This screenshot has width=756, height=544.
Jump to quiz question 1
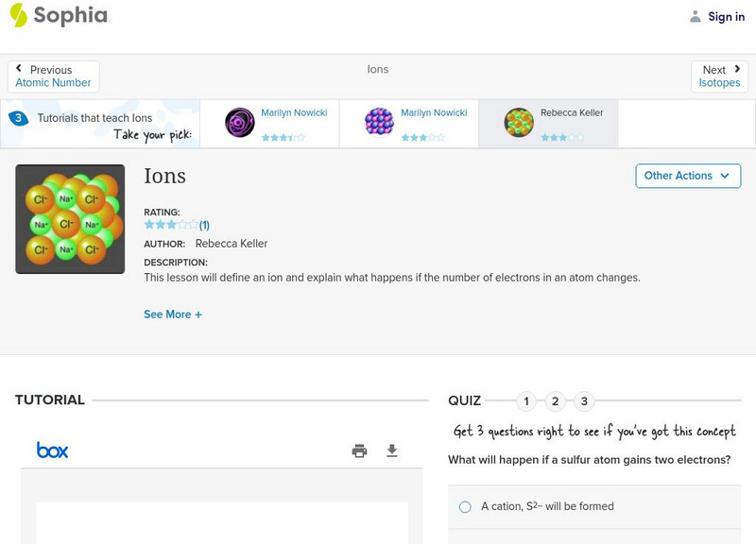pos(526,401)
